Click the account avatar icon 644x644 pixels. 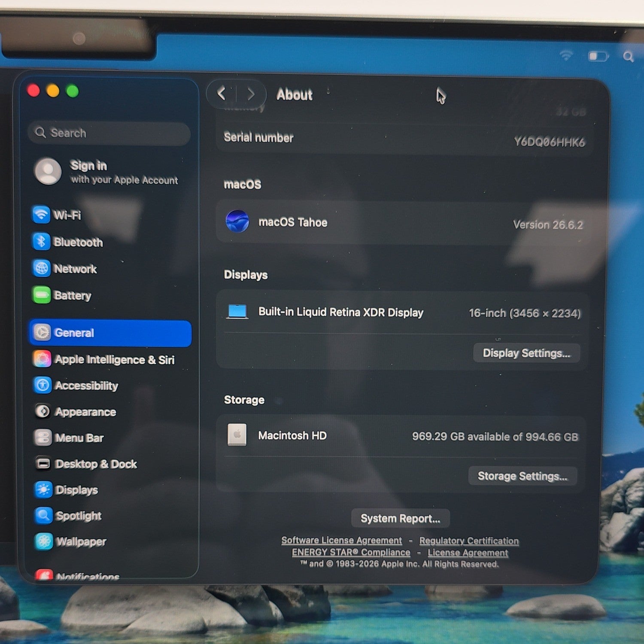tap(48, 171)
